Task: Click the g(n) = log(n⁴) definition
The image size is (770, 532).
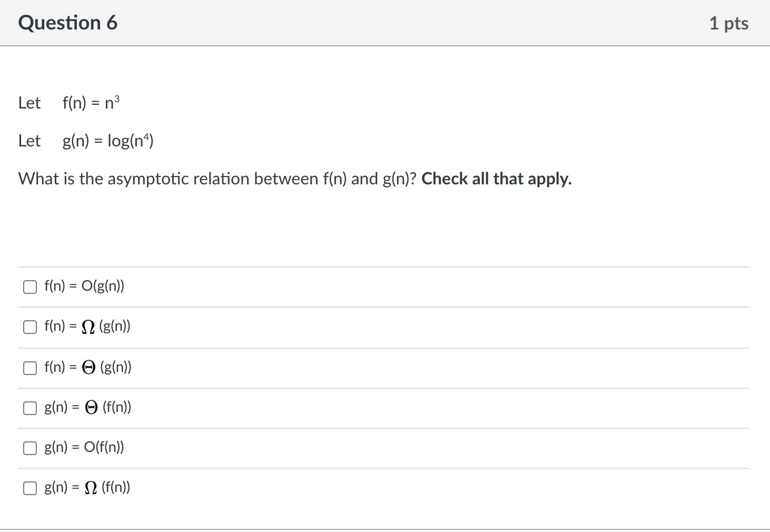Action: [x=108, y=141]
